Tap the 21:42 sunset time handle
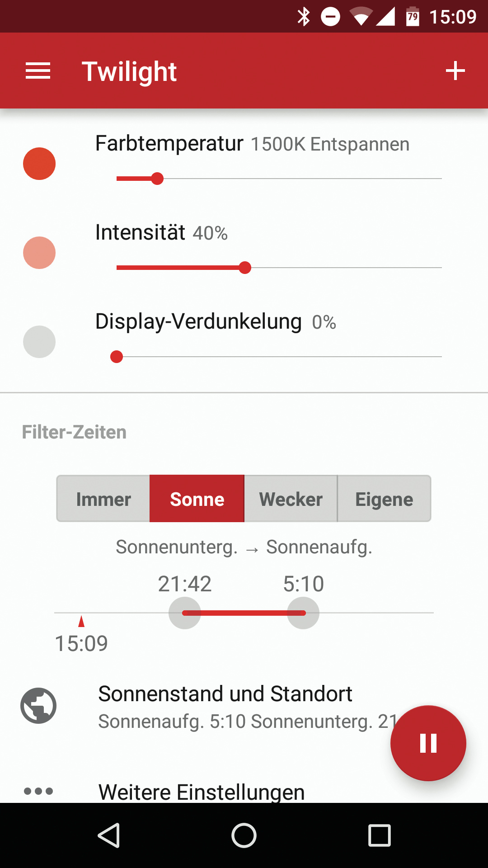 185,613
